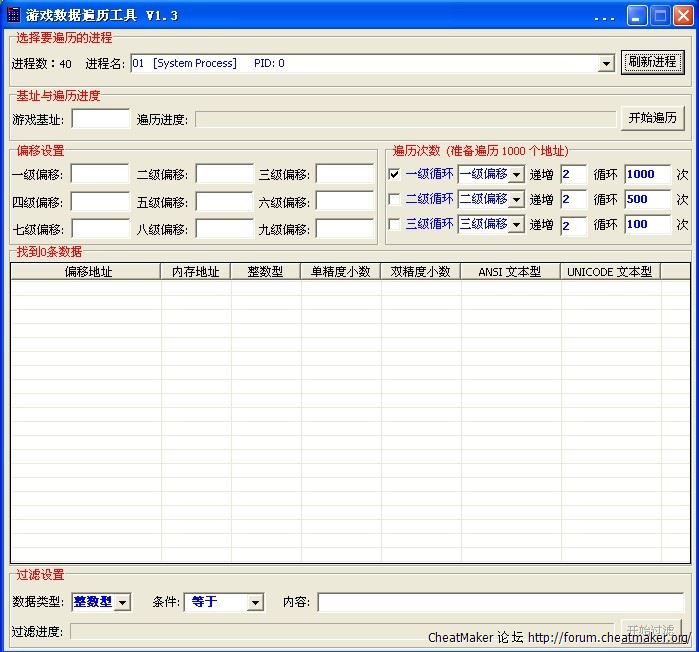Open the 数据类型 整数型 dropdown
Image resolution: width=699 pixels, height=652 pixels.
122,602
